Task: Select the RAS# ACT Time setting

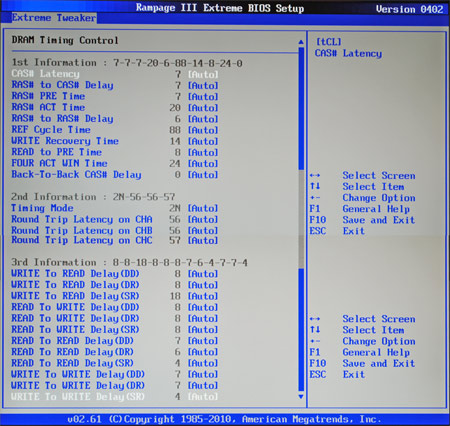Action: tap(115, 107)
